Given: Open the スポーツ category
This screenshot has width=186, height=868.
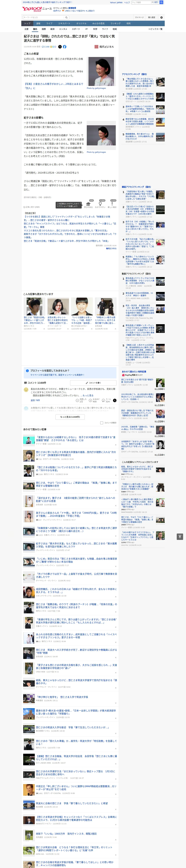Looking at the screenshot, I should click(x=76, y=29).
